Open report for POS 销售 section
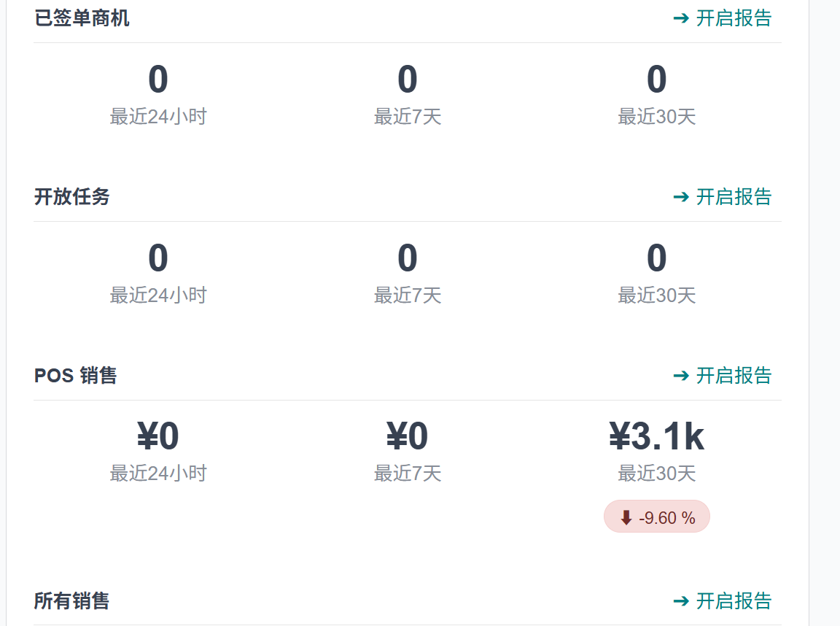 point(722,375)
